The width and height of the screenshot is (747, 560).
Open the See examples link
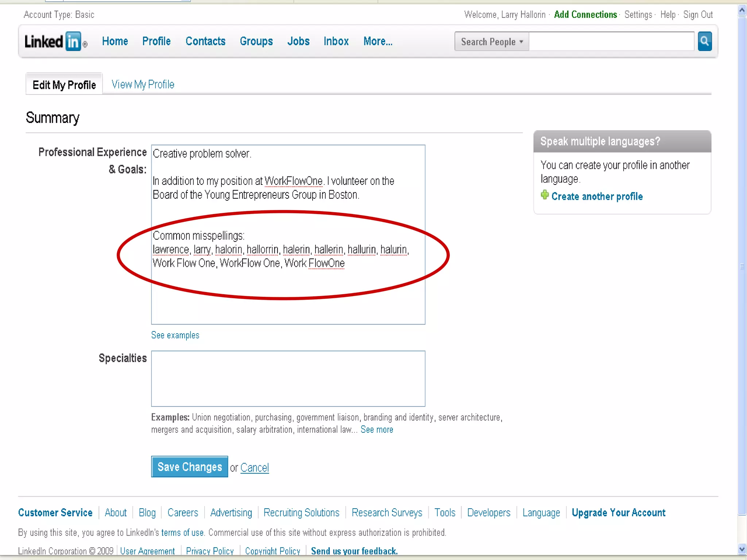[x=175, y=335]
